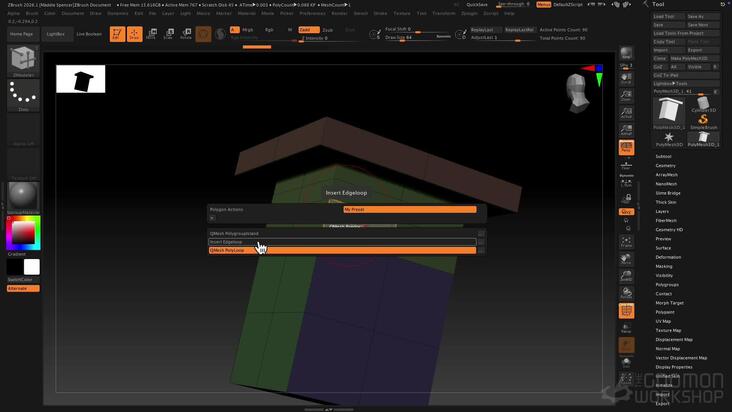Image resolution: width=732 pixels, height=412 pixels.
Task: Toggle the Persp perspective icon
Action: (x=626, y=147)
